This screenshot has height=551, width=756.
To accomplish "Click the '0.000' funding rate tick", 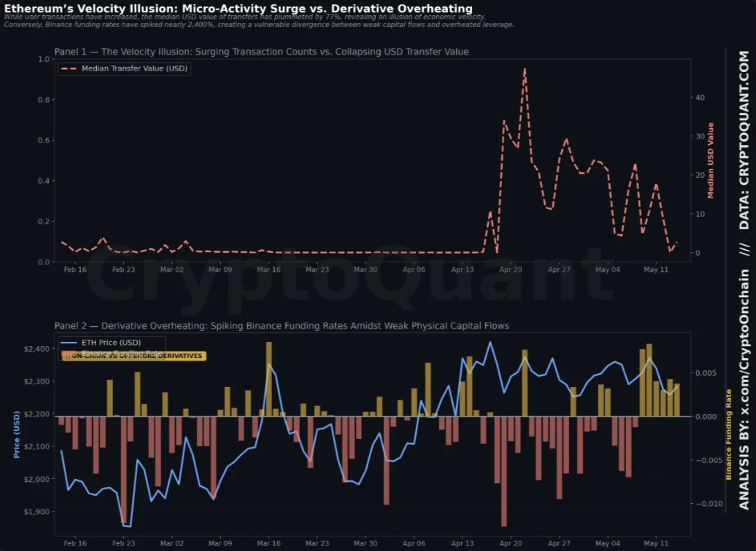I will [x=706, y=417].
